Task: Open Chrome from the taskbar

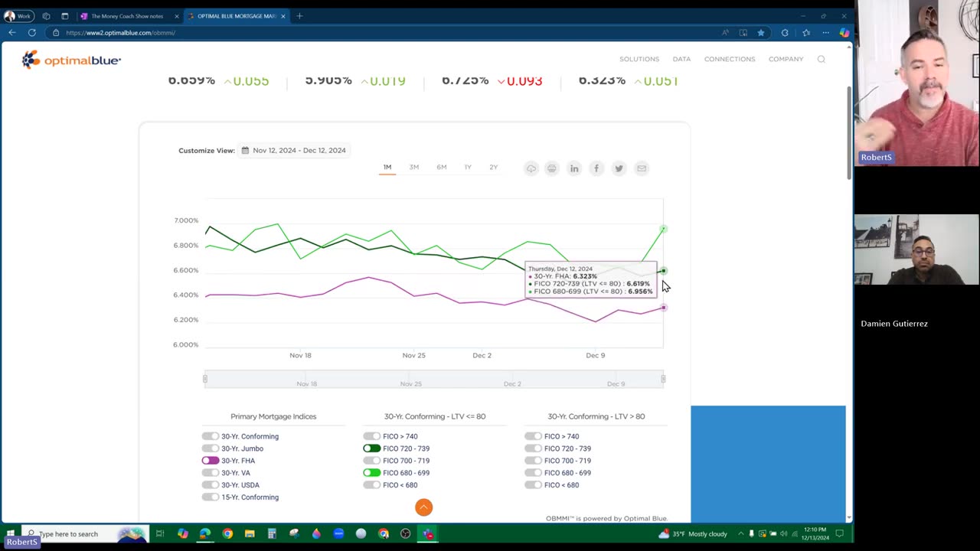Action: click(227, 533)
